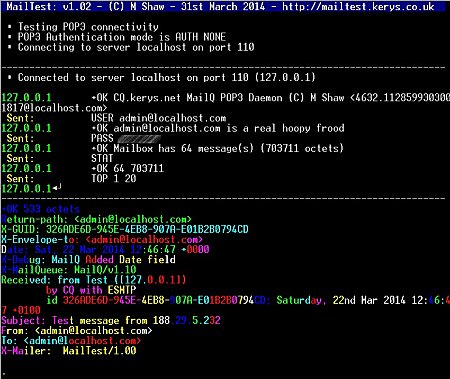This screenshot has width=450, height=379.
Task: Click the 'CQ.kerys.net MailQ POP3 Daemon' greeting
Action: (271, 98)
